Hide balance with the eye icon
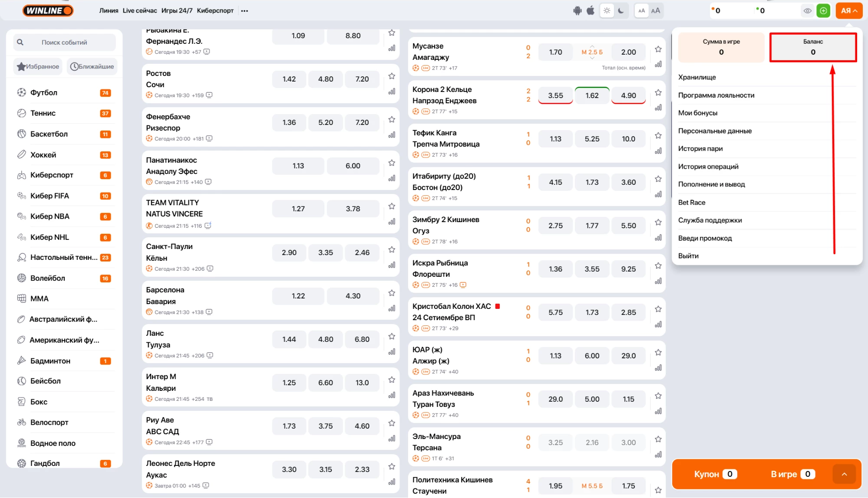Viewport: 868px width, 498px height. pyautogui.click(x=807, y=11)
